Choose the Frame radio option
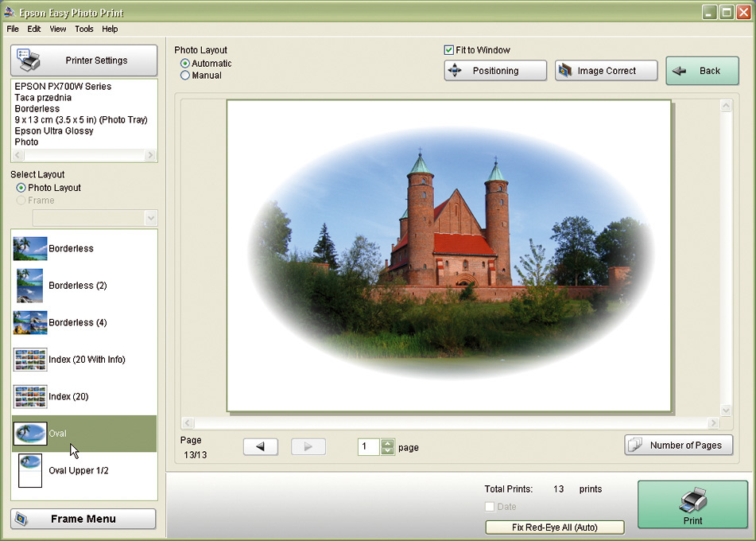This screenshot has height=541, width=756. coord(21,200)
